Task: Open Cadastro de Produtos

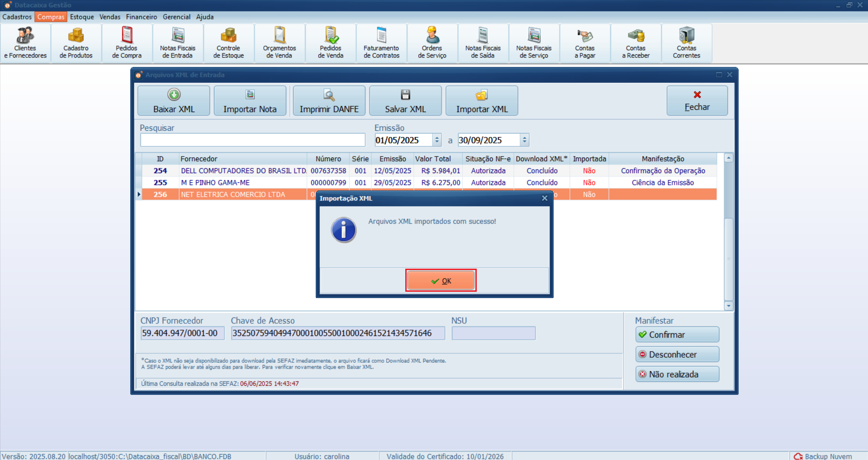Action: 76,43
